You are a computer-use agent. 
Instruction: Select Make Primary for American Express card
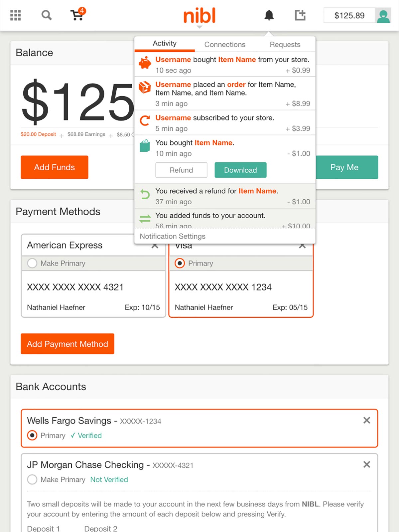32,263
